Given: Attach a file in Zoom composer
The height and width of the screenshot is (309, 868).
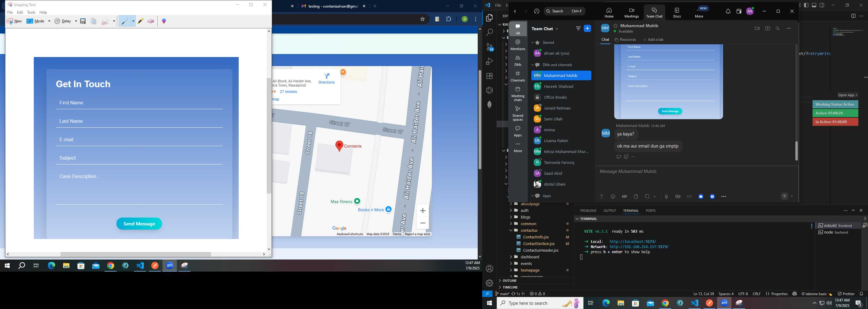Looking at the screenshot, I should pyautogui.click(x=636, y=197).
